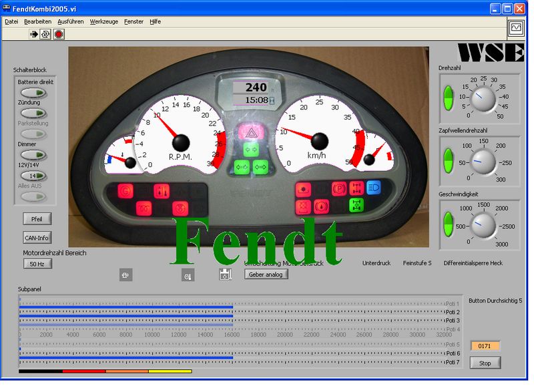This screenshot has height=392, width=534.
Task: Click the top green double-arrow turn indicator
Action: 252,150
